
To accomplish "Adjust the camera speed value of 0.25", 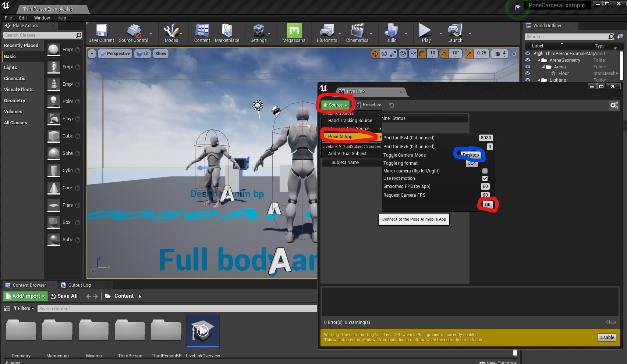I will 481,53.
